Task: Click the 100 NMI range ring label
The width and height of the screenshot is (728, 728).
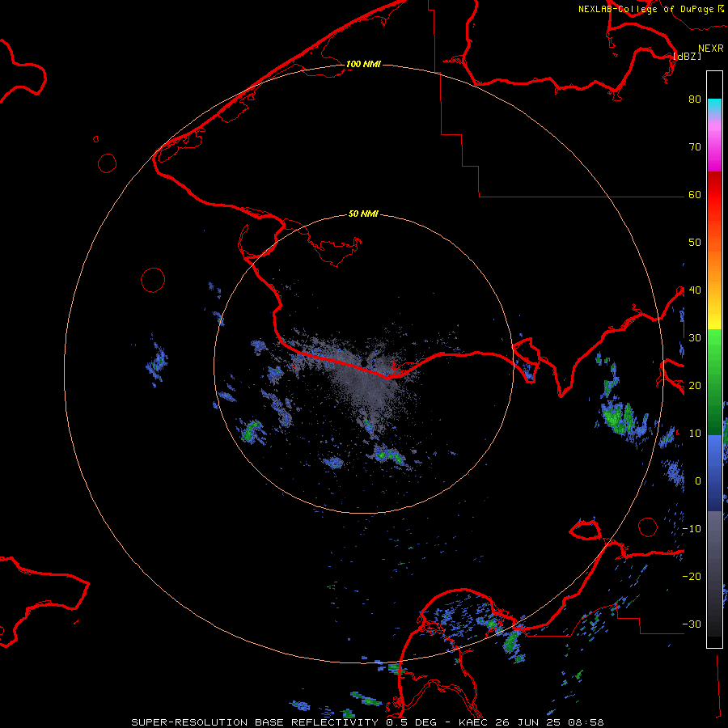Action: click(x=363, y=64)
